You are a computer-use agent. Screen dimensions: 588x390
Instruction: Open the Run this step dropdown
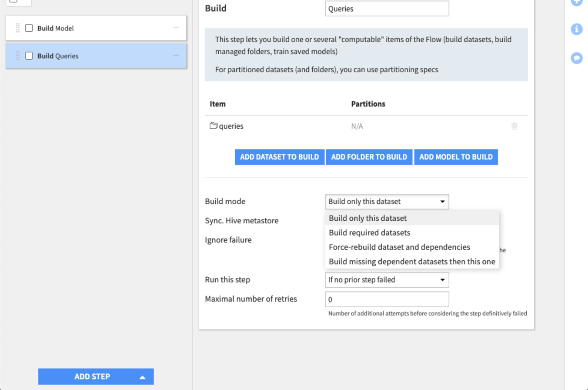coord(387,280)
